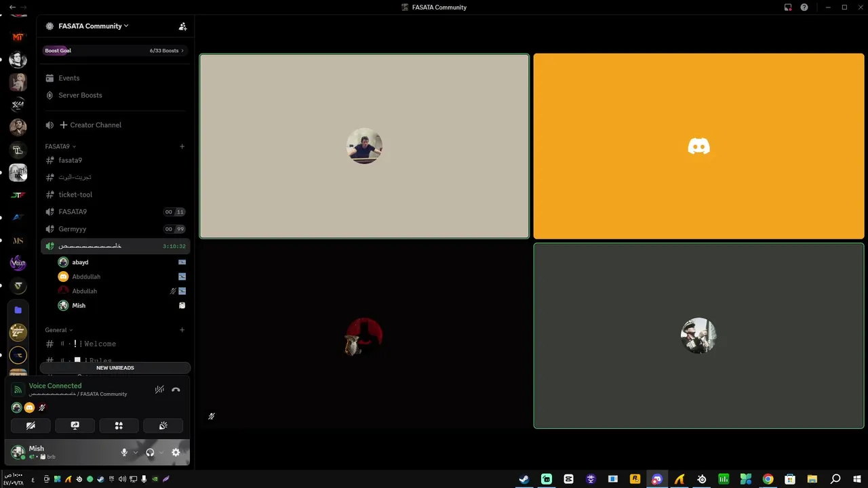Open the MS server in the server list

coord(18,241)
